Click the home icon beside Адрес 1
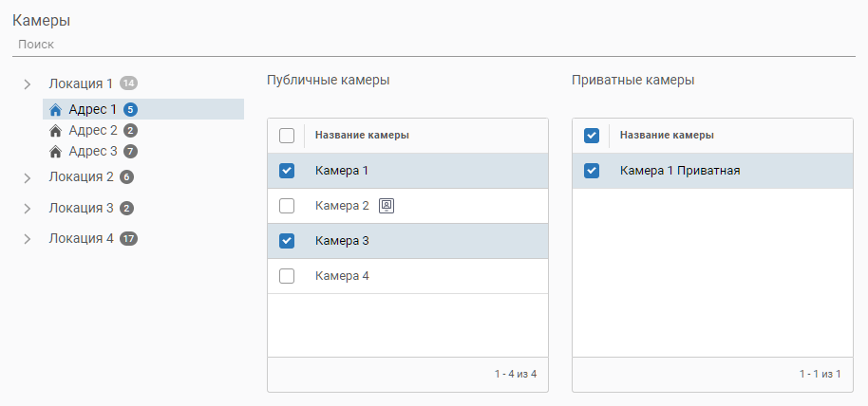Viewport: 868px width, 406px height. (x=55, y=110)
